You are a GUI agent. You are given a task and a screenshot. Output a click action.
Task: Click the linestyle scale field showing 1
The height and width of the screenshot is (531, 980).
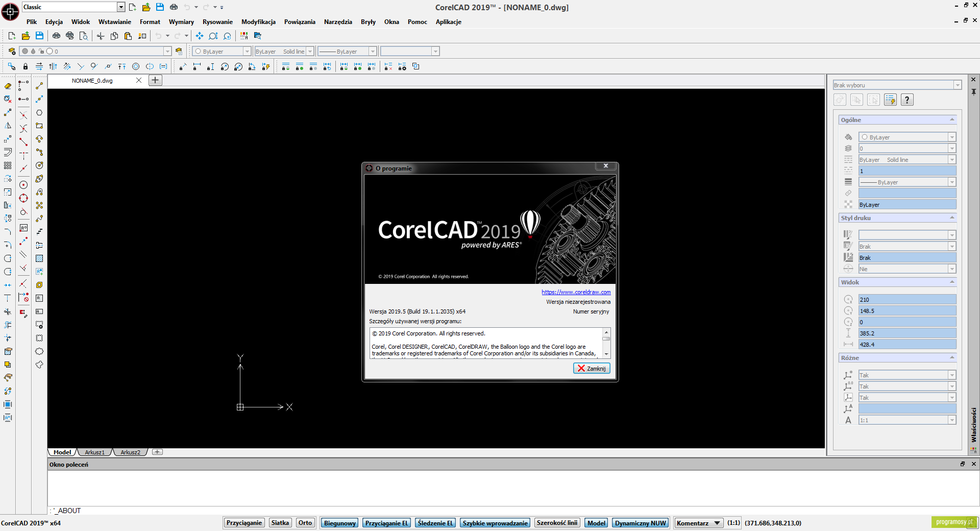[x=907, y=171]
